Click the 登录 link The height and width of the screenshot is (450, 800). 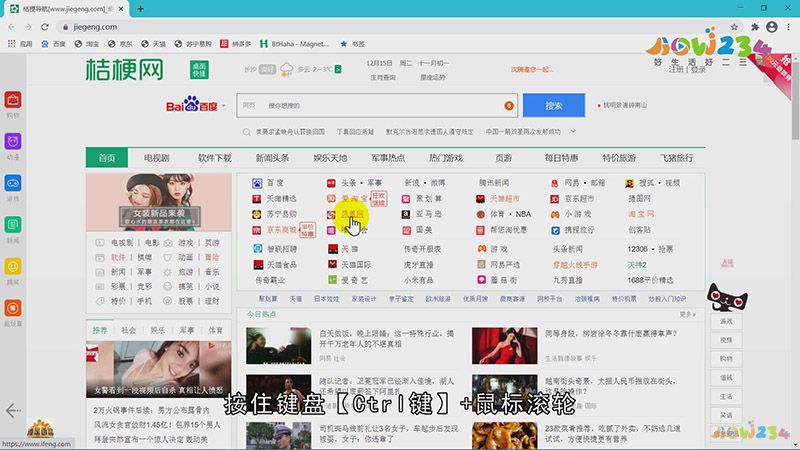click(x=698, y=69)
